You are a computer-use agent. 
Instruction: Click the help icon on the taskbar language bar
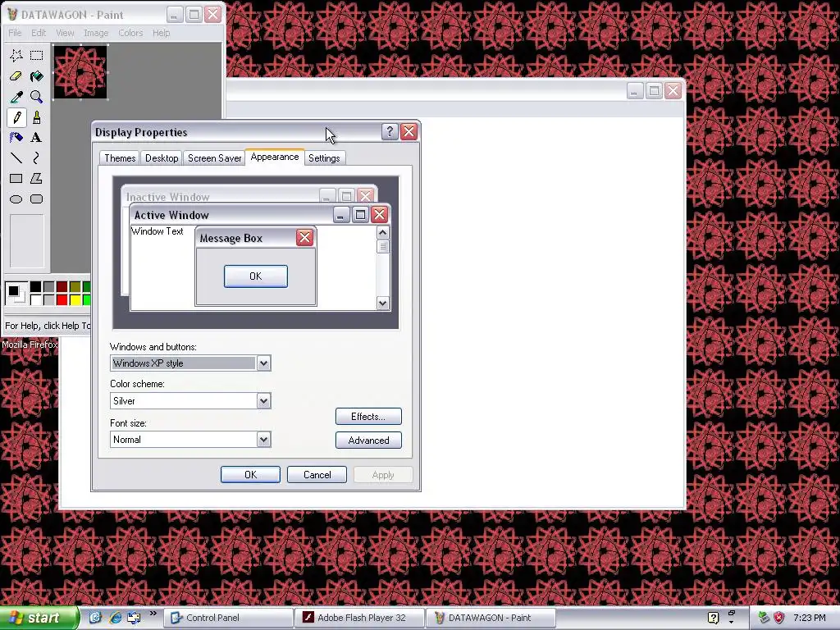coord(713,618)
